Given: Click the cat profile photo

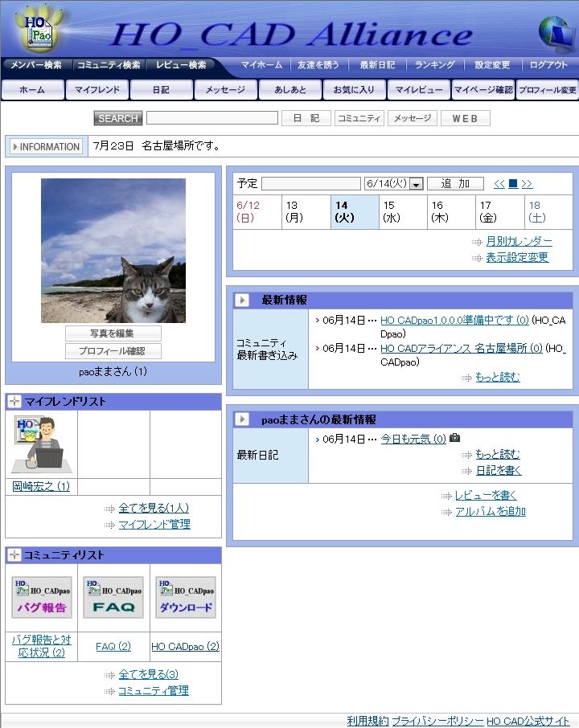Looking at the screenshot, I should coord(113,251).
